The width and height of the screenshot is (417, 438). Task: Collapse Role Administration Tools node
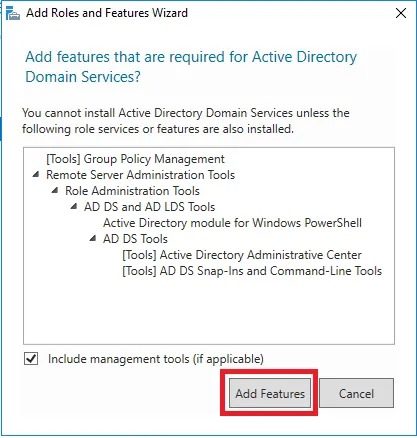55,190
